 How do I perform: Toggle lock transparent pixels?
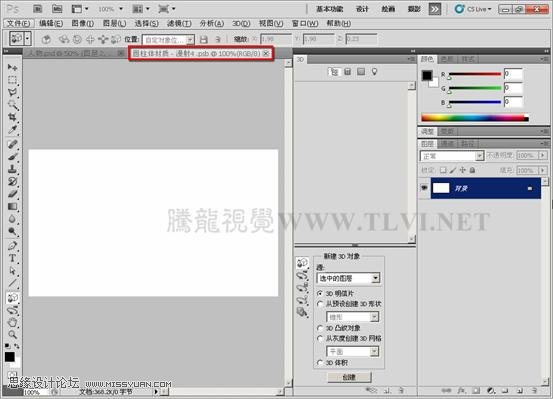pyautogui.click(x=443, y=170)
